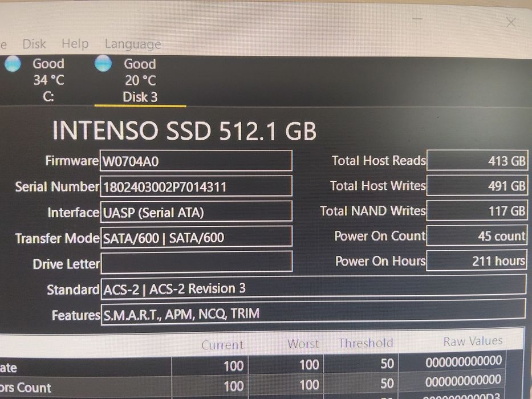
Task: Click the Firmware field W0704A0
Action: tap(196, 161)
